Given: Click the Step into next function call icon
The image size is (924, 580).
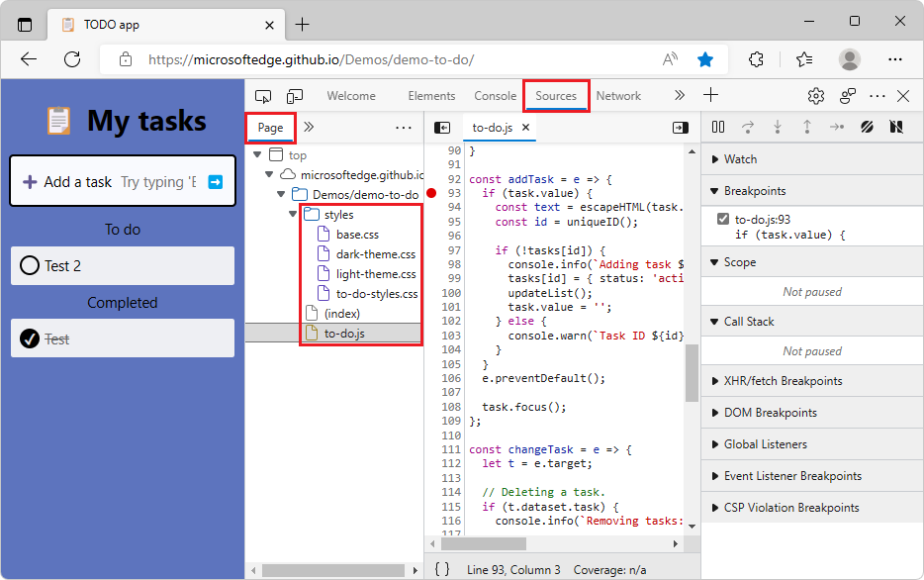Looking at the screenshot, I should 778,127.
